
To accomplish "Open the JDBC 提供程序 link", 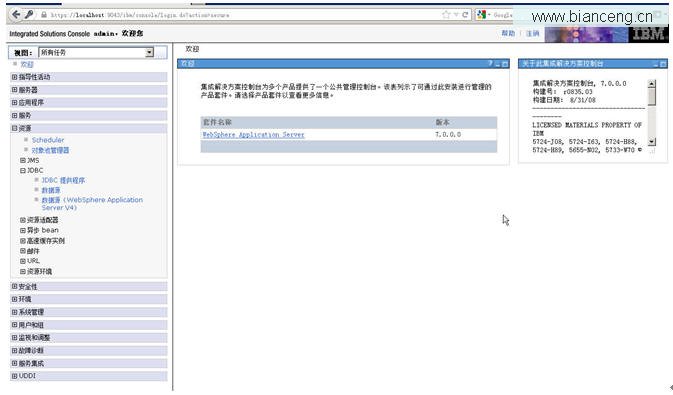I will point(64,180).
